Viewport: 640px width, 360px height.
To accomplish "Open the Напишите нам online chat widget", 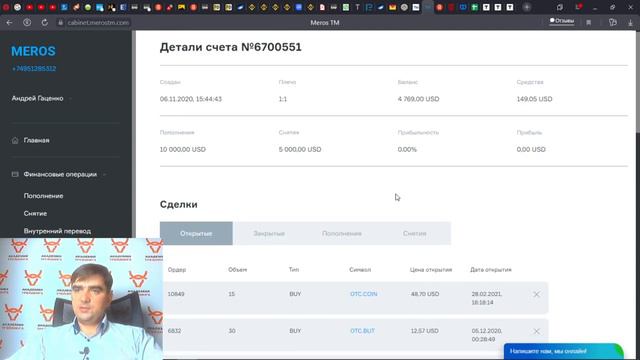I will [x=564, y=351].
